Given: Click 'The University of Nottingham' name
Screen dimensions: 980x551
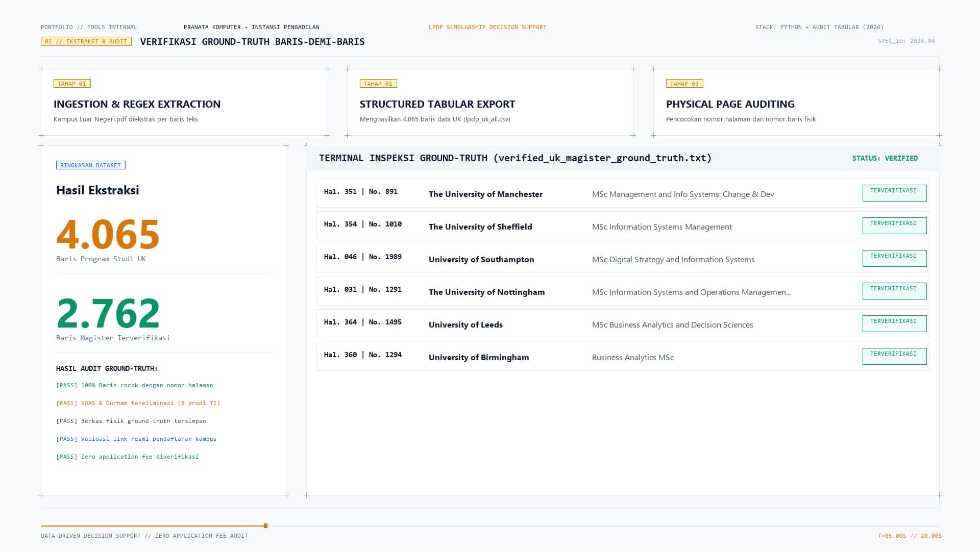Looking at the screenshot, I should 487,292.
